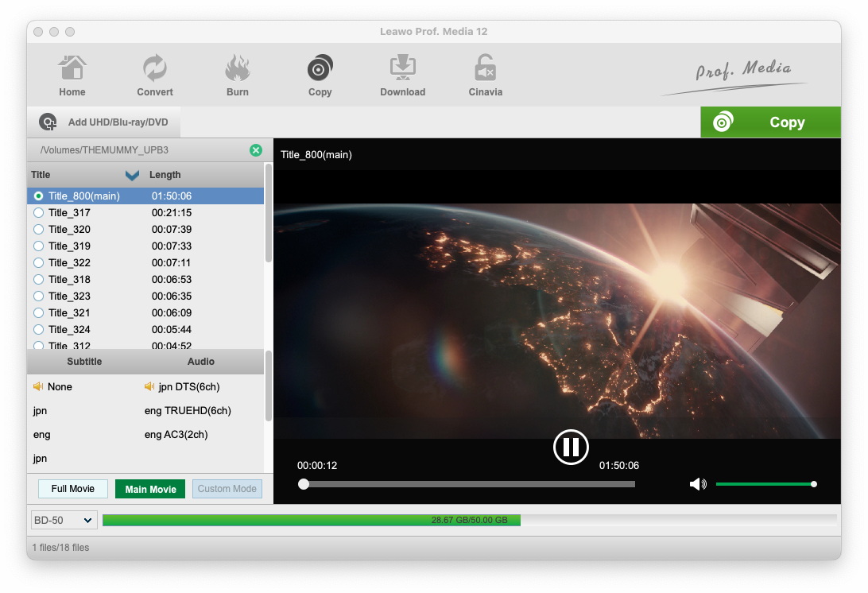Select the Title_317 radio button

point(38,212)
